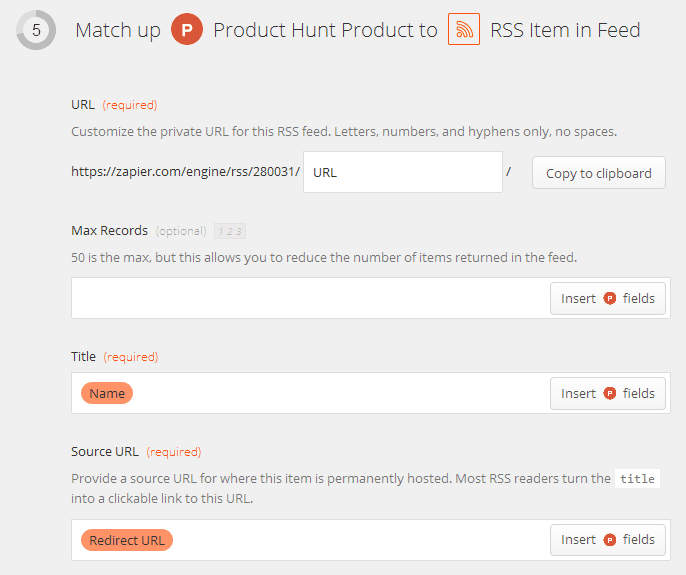Open Insert fields for Max Records
Viewport: 686px width, 575px height.
pos(608,298)
